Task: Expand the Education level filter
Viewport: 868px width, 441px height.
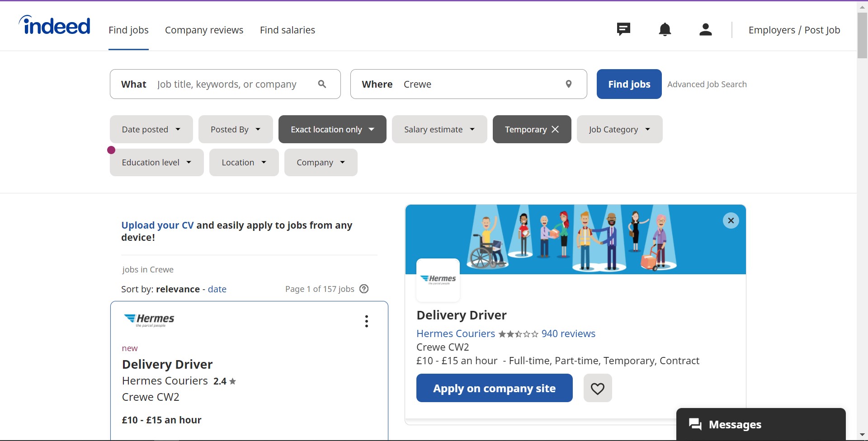Action: click(x=156, y=162)
